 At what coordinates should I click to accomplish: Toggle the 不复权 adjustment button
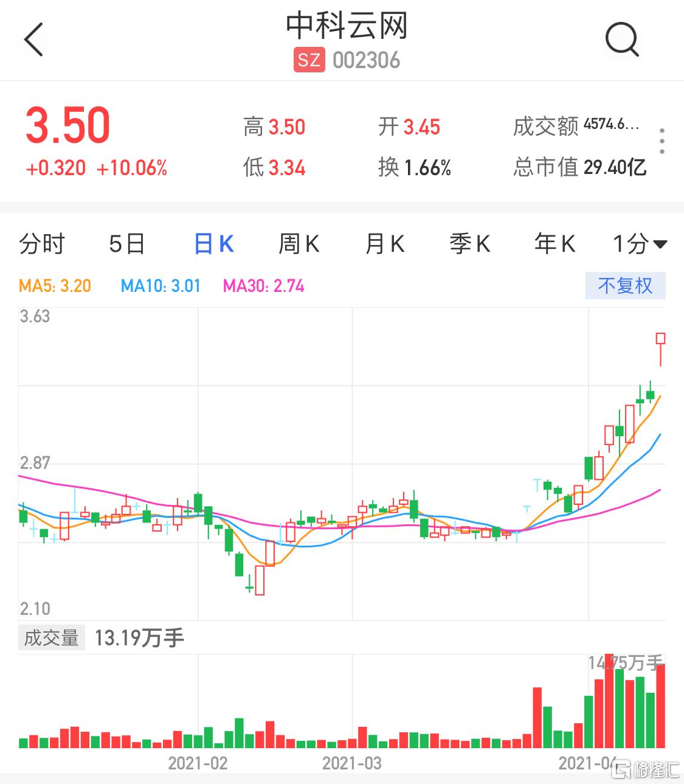coord(626,285)
